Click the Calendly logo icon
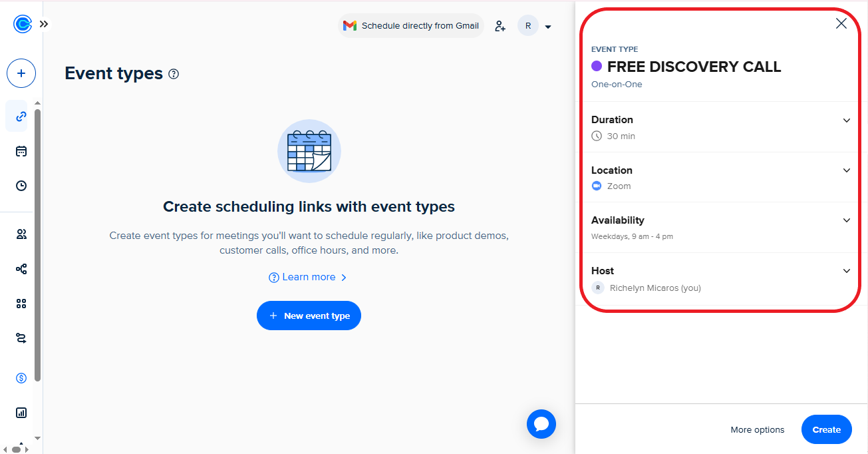This screenshot has width=868, height=454. (22, 24)
